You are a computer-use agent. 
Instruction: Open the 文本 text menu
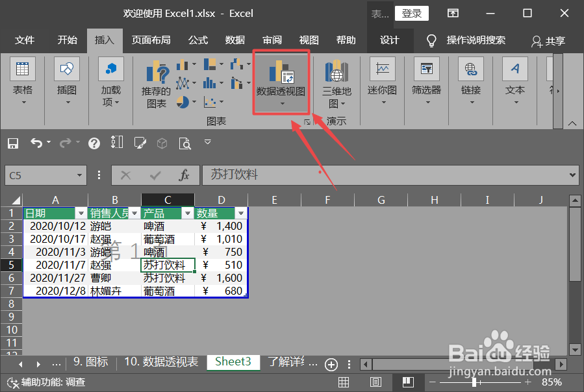point(515,80)
